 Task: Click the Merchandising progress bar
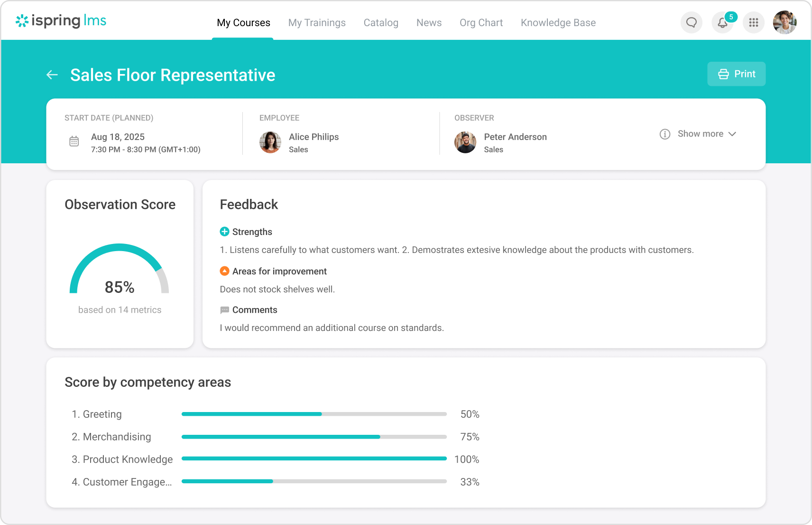pos(314,437)
